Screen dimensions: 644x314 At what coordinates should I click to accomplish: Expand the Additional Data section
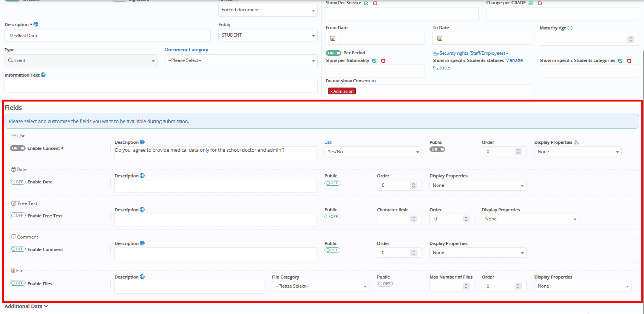tap(26, 306)
